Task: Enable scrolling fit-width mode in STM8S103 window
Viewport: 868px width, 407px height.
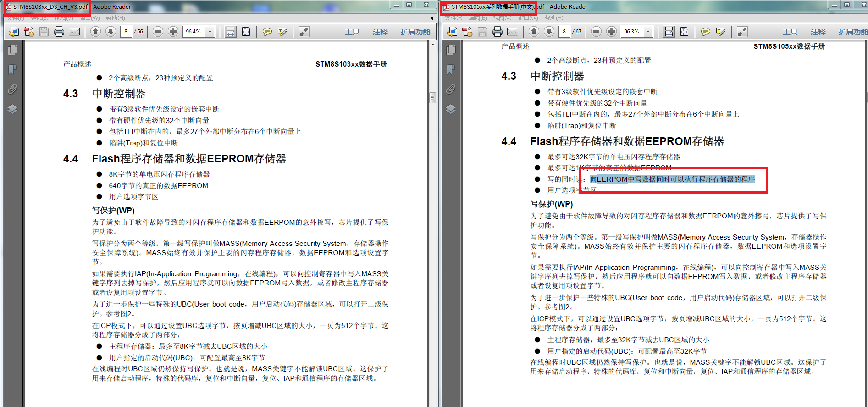Action: pyautogui.click(x=231, y=32)
